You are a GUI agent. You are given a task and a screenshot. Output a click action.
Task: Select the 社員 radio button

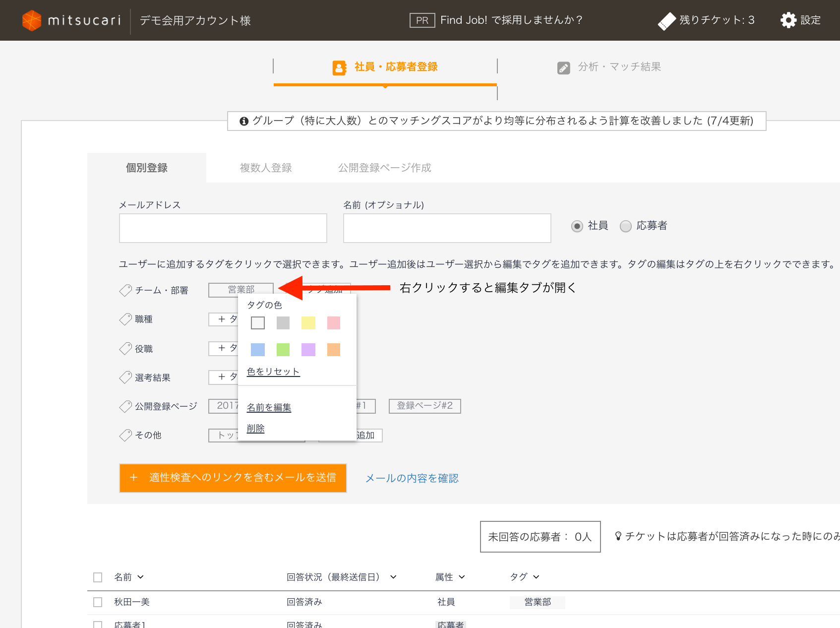(x=577, y=226)
